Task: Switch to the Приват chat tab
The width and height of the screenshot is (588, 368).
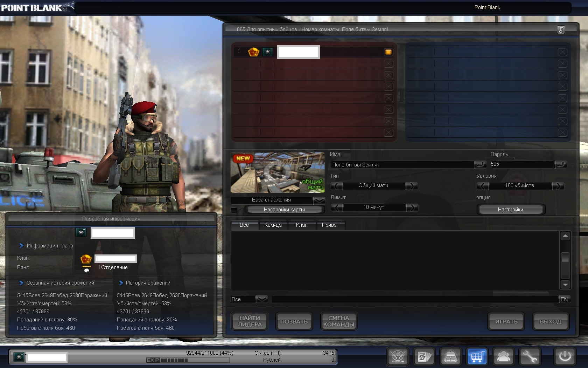Action: pyautogui.click(x=330, y=225)
